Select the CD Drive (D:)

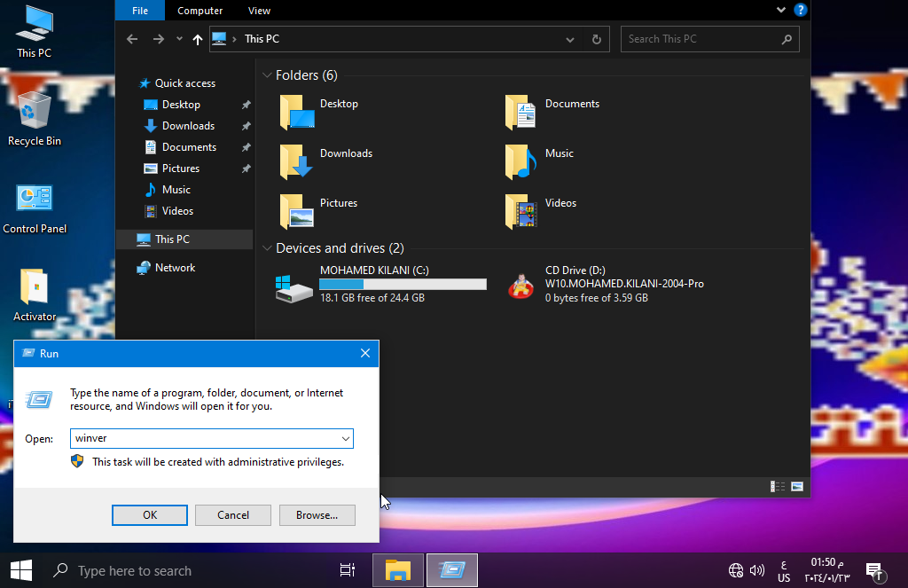pyautogui.click(x=606, y=285)
